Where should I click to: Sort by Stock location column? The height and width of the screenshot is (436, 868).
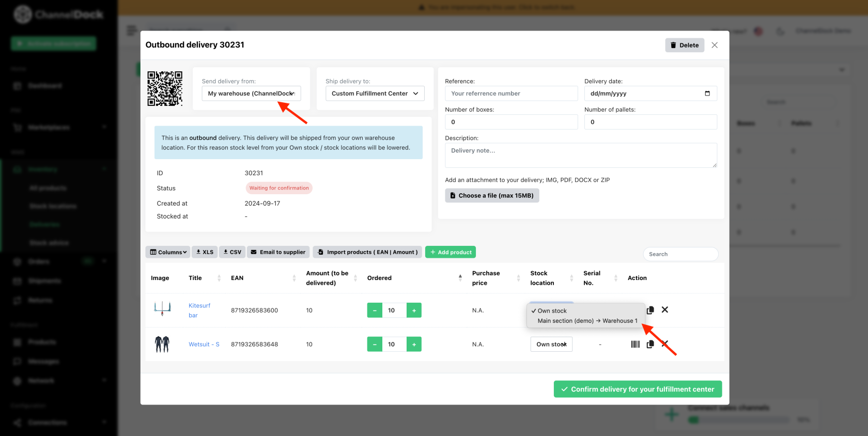tap(571, 278)
